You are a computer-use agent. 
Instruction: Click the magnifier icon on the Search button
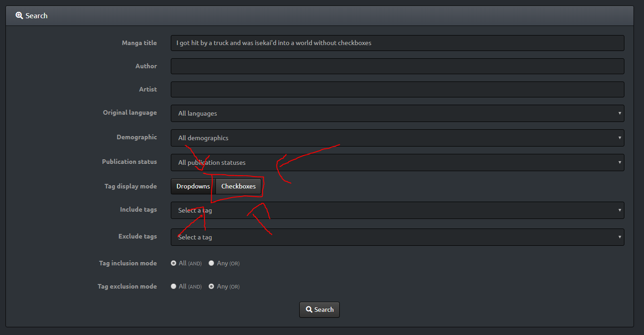pos(309,310)
